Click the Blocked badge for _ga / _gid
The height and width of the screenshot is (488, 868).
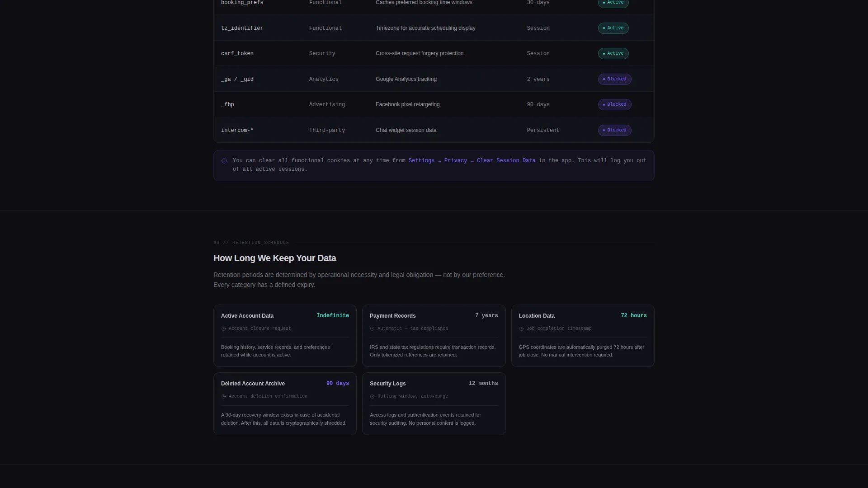pyautogui.click(x=614, y=79)
